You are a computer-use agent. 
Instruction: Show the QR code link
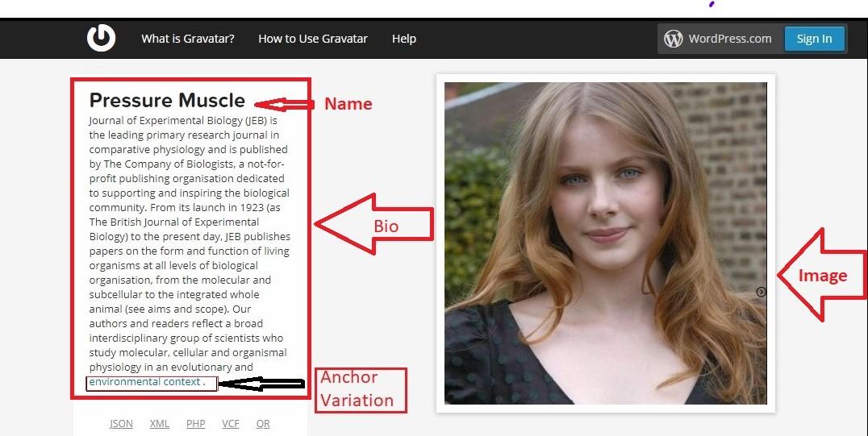[263, 423]
